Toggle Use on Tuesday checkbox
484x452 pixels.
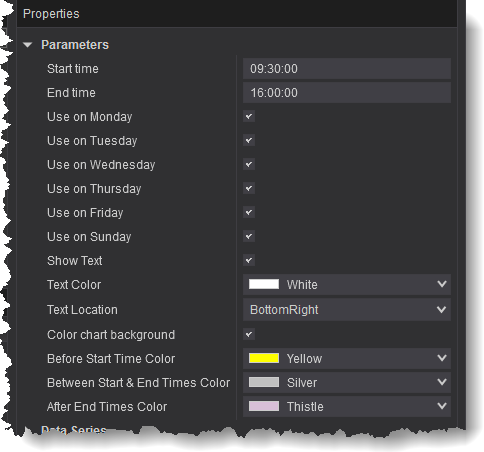(x=249, y=141)
